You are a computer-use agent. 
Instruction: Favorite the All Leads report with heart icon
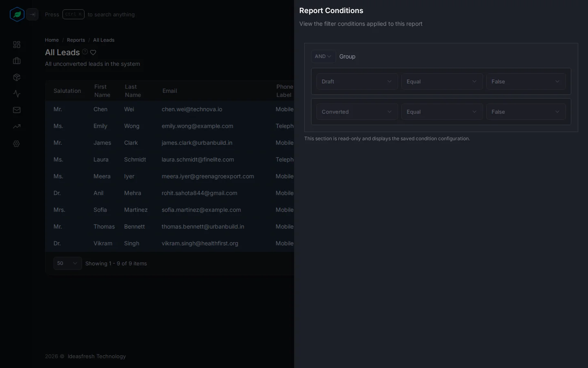[93, 52]
